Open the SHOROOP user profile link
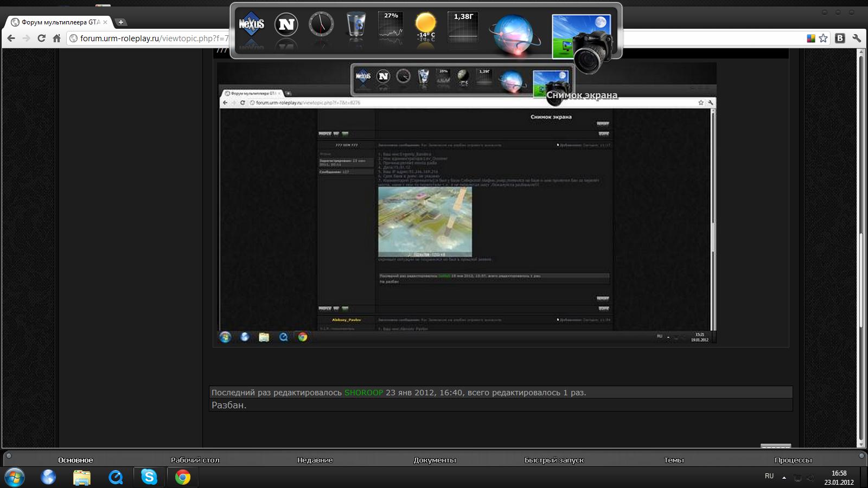Image resolution: width=868 pixels, height=488 pixels. pos(363,393)
